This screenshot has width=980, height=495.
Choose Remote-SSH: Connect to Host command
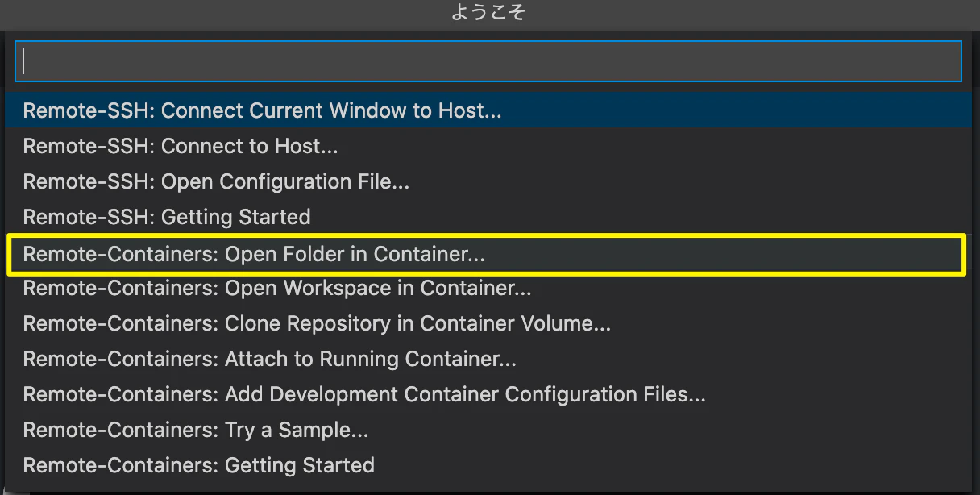point(181,146)
